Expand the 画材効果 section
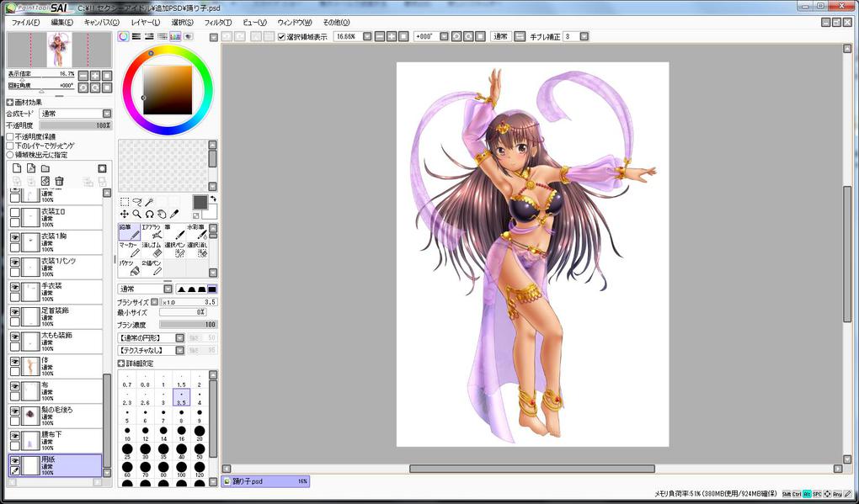Viewport: 859px width, 504px height. point(10,103)
